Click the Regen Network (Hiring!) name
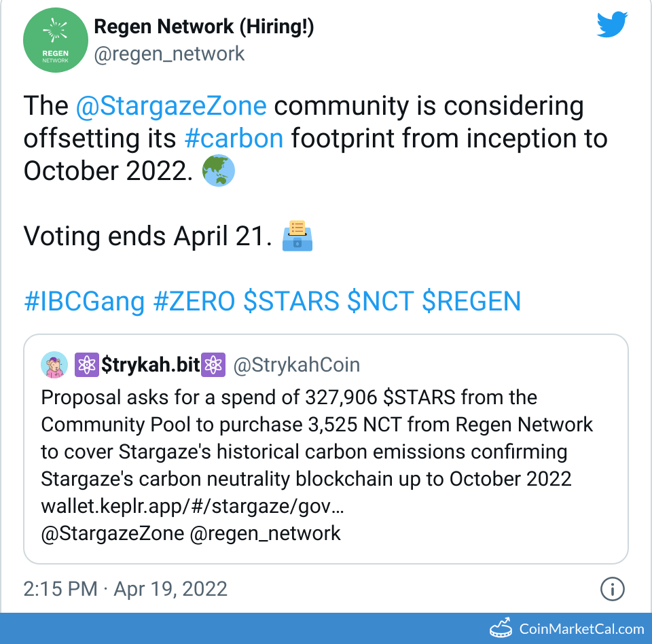Image resolution: width=652 pixels, height=644 pixels. point(204,26)
